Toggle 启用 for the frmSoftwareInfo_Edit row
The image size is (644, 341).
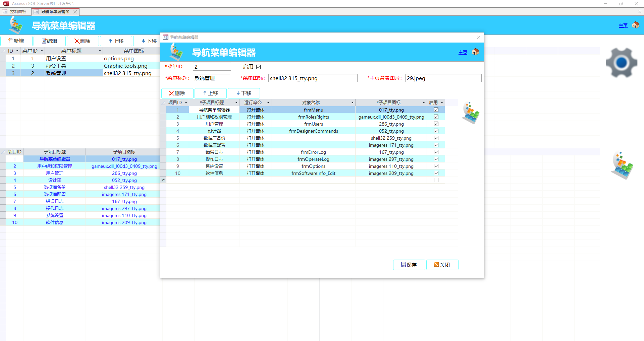(x=436, y=173)
